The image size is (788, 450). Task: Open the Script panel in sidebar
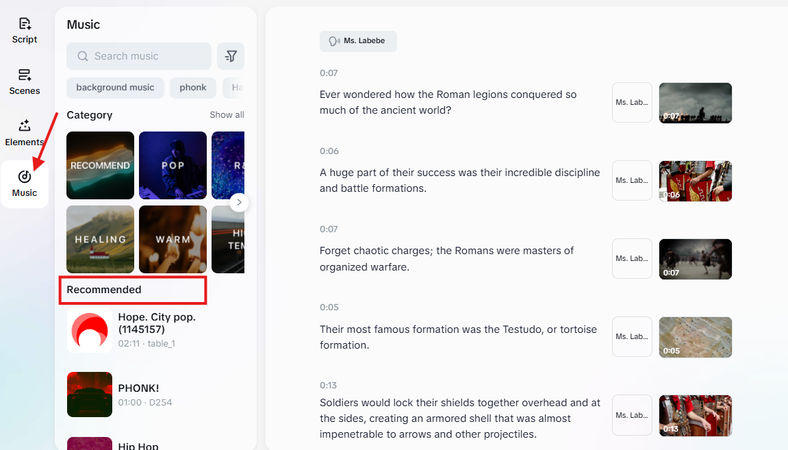(x=25, y=30)
